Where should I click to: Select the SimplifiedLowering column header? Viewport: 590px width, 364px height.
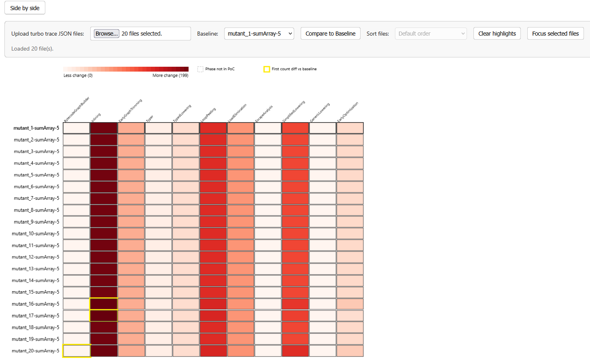click(x=294, y=111)
